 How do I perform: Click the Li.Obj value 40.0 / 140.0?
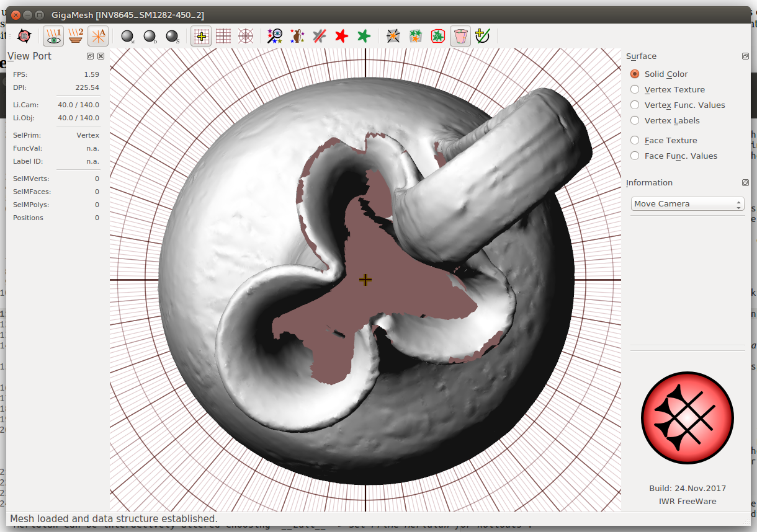(78, 118)
